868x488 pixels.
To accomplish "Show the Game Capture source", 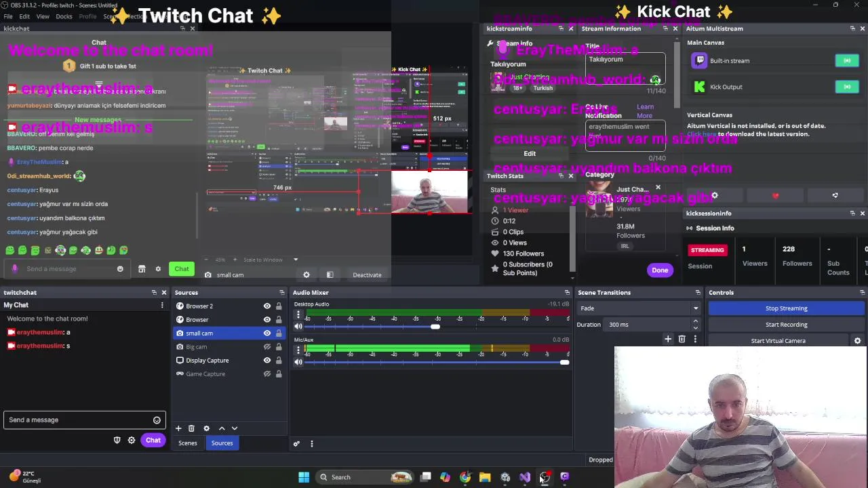I will tap(267, 374).
